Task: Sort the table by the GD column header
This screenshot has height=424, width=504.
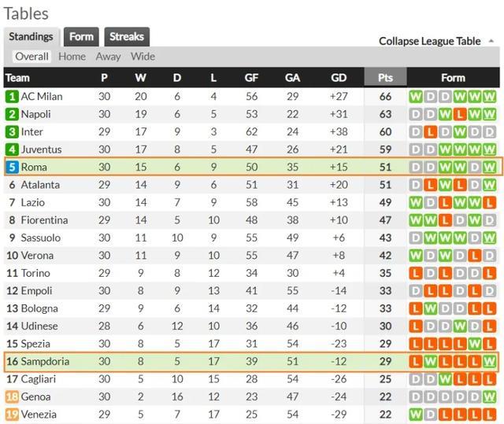Action: click(x=339, y=77)
